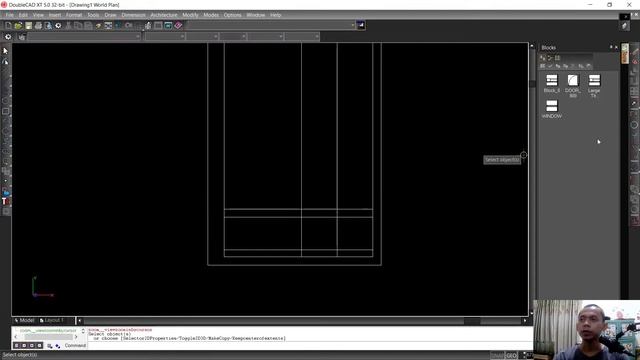The height and width of the screenshot is (360, 640).
Task: Open the Tools menu
Action: (93, 15)
